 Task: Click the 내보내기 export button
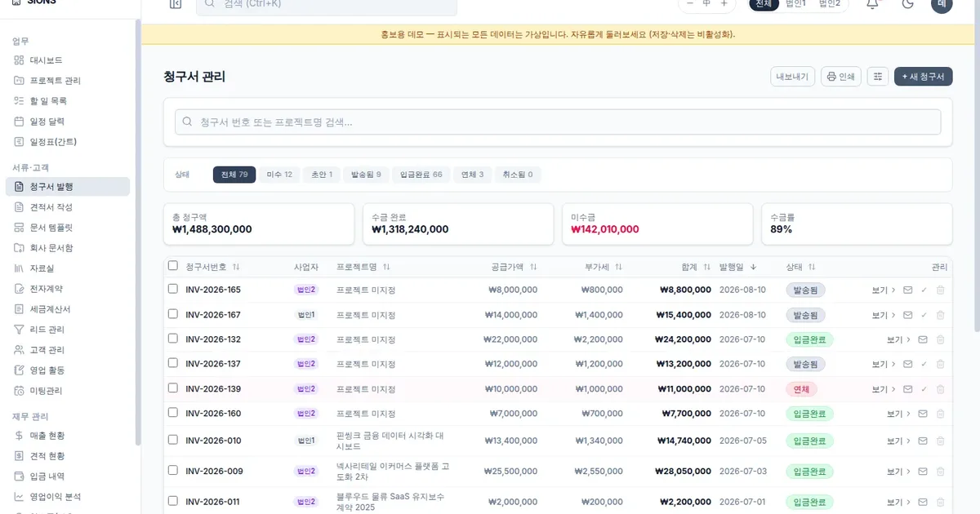[x=793, y=77]
